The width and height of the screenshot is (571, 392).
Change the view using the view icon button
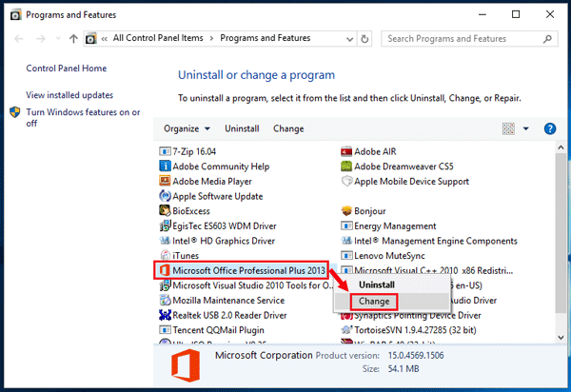(x=508, y=128)
